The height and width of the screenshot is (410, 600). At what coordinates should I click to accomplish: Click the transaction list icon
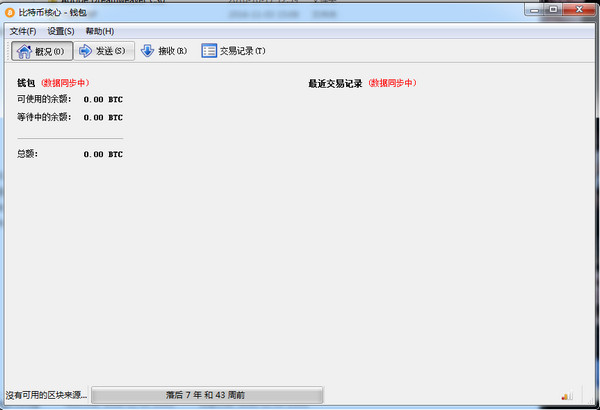coord(209,51)
